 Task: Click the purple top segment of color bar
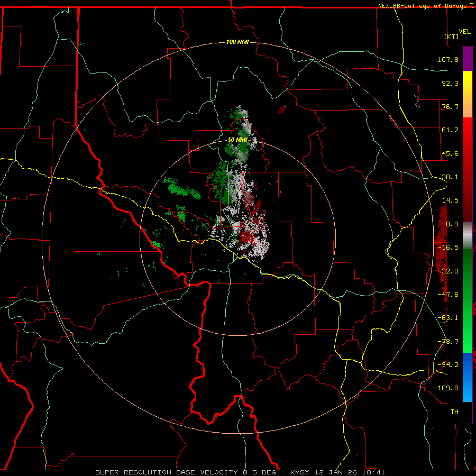tap(467, 59)
